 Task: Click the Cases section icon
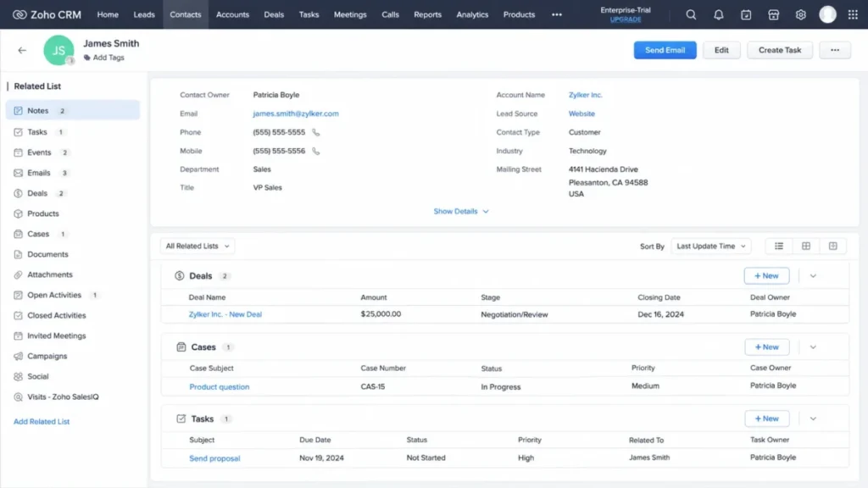[181, 347]
